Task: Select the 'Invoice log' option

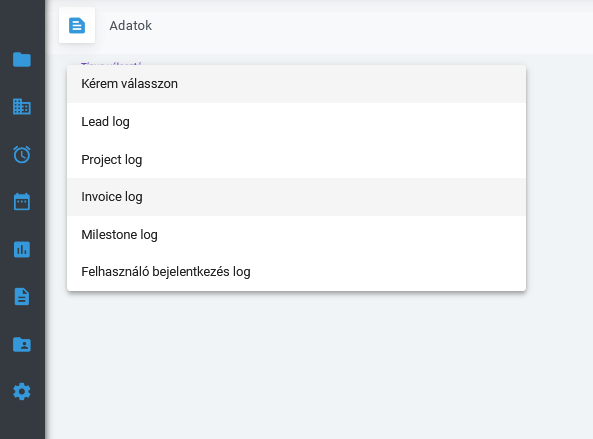Action: click(296, 197)
